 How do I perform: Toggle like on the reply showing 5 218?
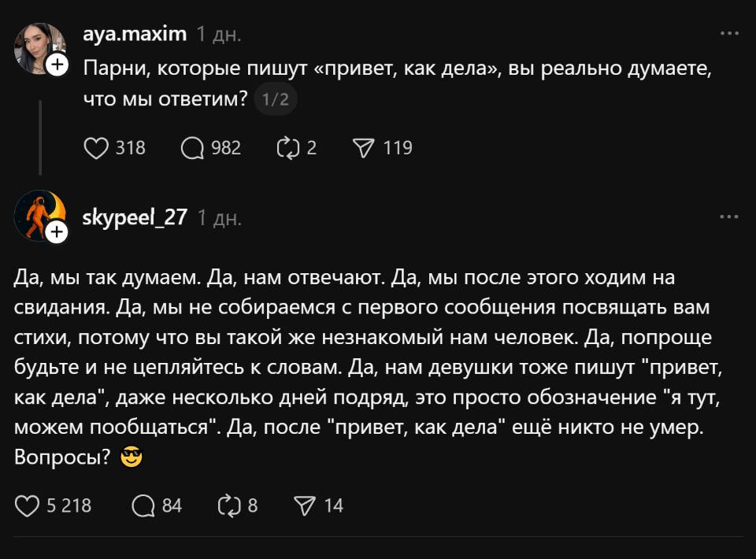28,506
